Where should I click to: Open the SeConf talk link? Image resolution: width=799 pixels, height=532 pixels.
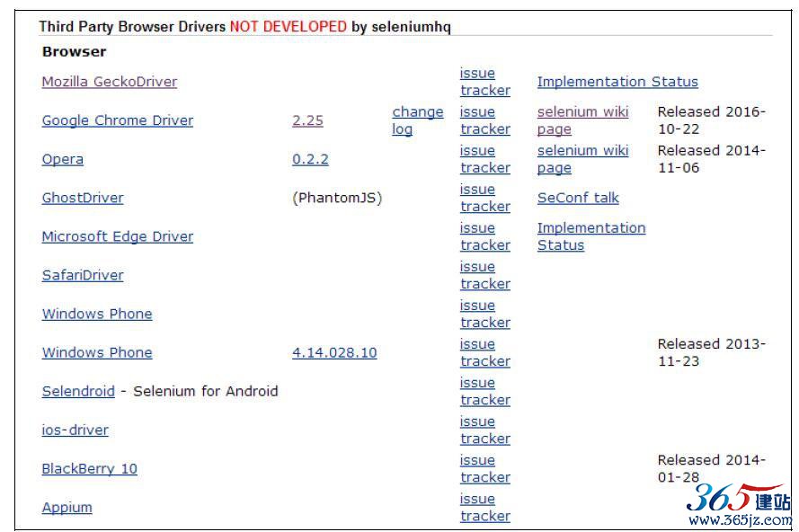(x=578, y=198)
